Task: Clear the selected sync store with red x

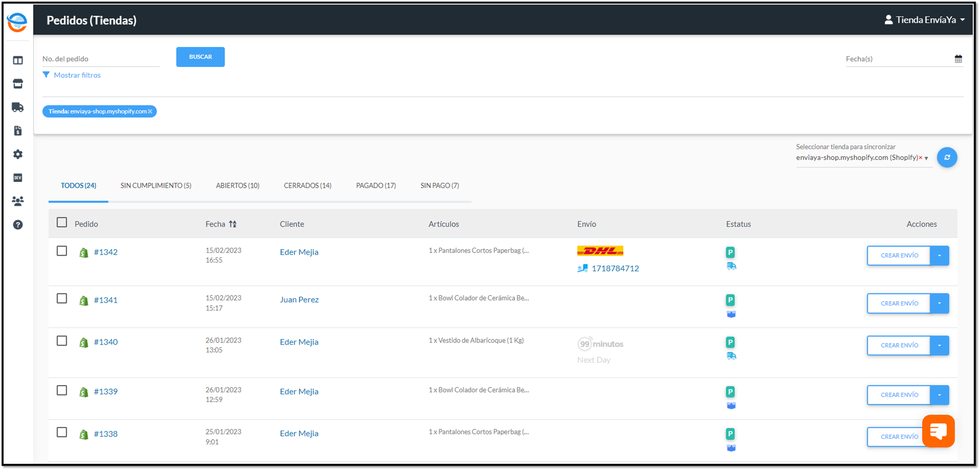Action: [920, 158]
